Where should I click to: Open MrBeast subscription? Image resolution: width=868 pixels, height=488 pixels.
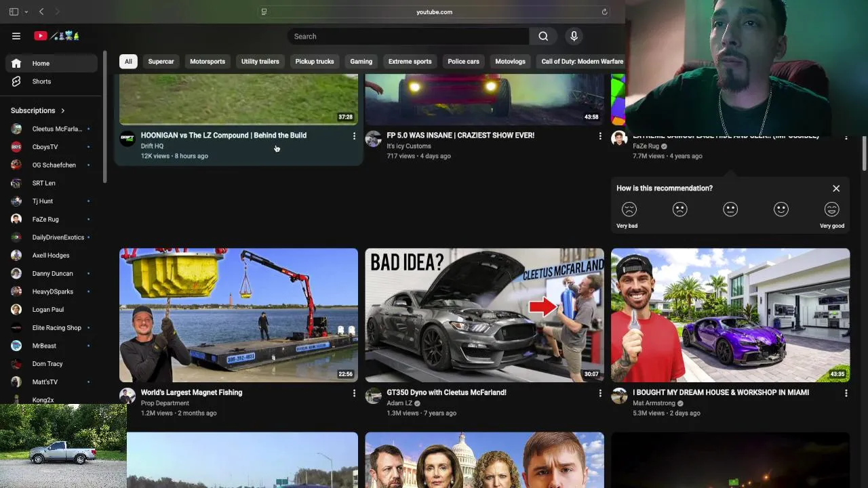(52, 346)
